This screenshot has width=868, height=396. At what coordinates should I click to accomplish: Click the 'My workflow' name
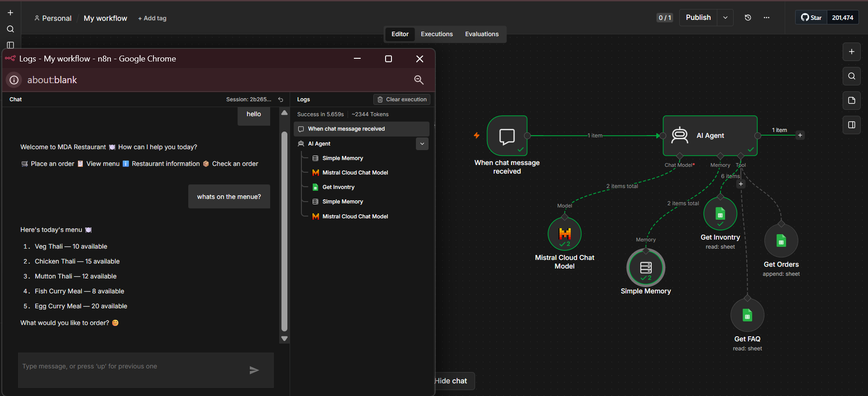click(x=105, y=18)
